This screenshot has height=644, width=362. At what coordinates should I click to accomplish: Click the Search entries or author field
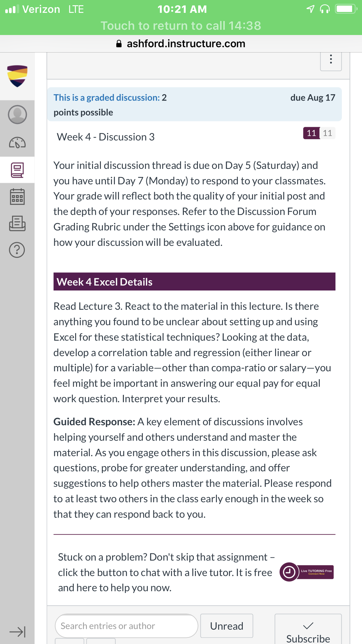click(126, 626)
